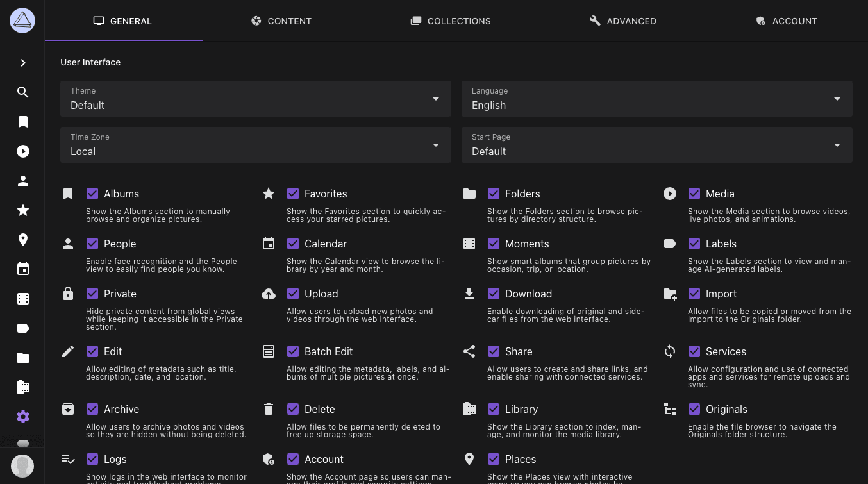
Task: Select the General tab
Action: click(123, 21)
